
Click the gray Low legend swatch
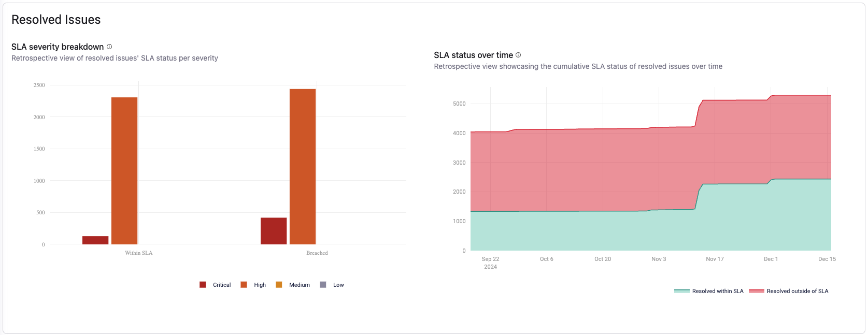click(323, 285)
